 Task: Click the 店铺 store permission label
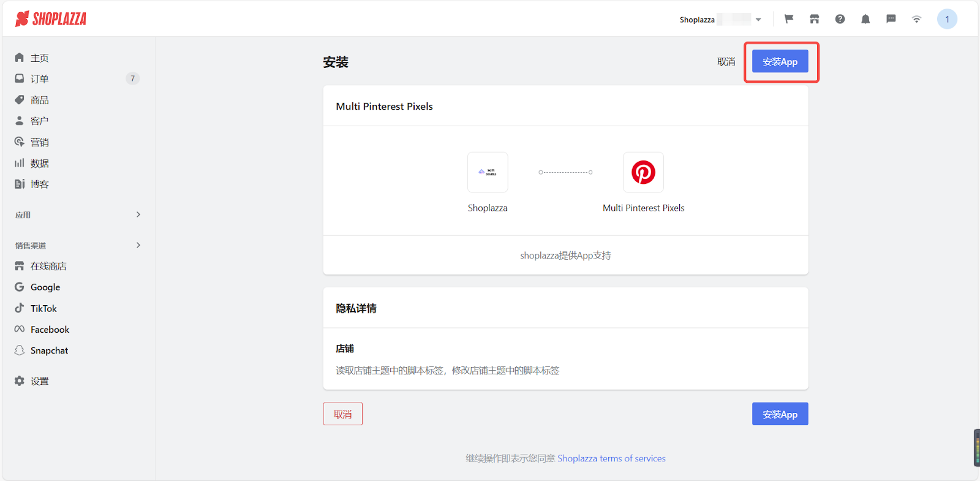tap(345, 348)
